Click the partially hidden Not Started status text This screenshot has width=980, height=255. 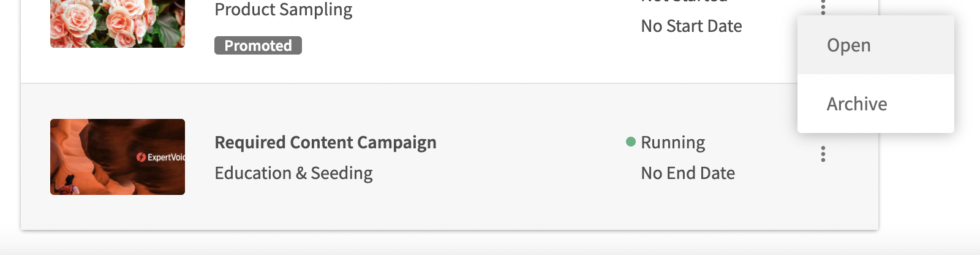(684, 2)
